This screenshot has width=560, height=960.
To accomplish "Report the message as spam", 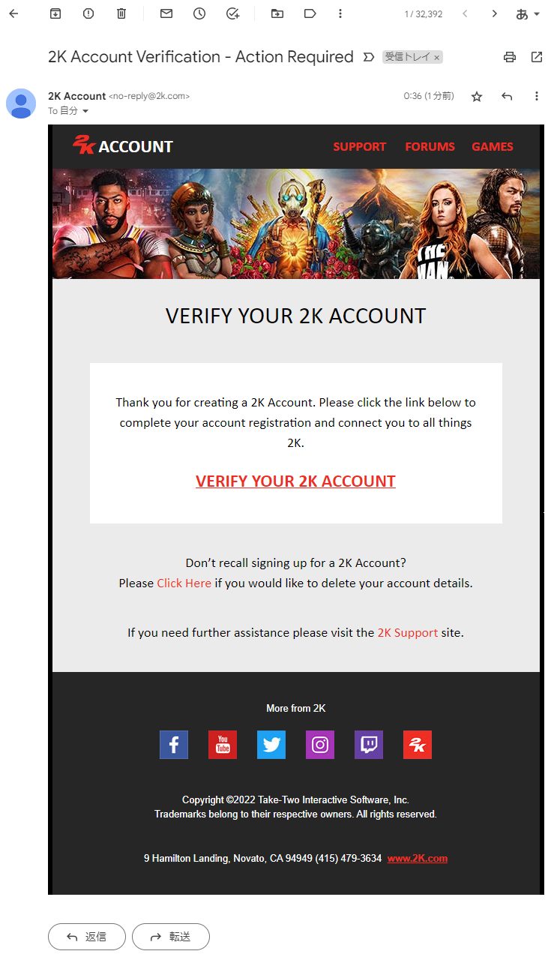I will (88, 13).
